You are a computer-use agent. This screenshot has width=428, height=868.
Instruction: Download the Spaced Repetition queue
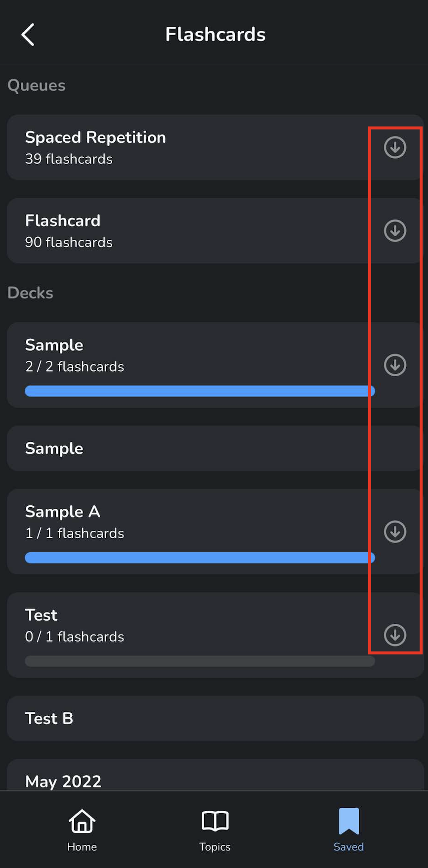tap(395, 147)
